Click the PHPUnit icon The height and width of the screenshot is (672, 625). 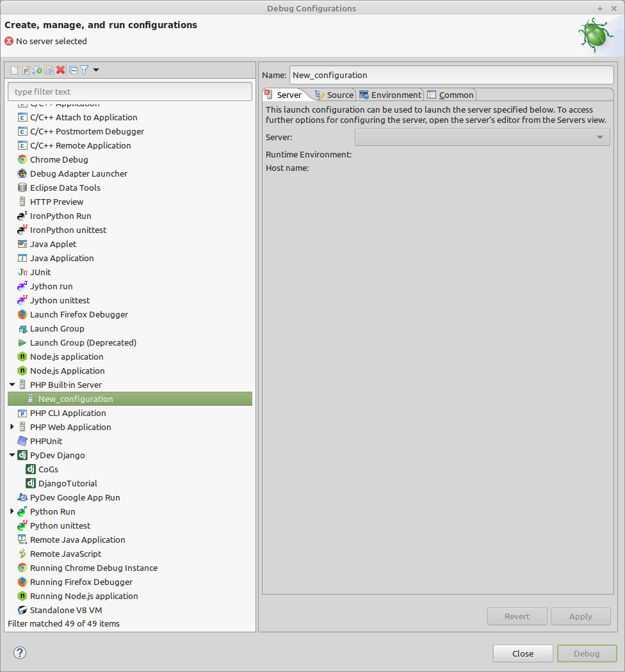[x=22, y=441]
